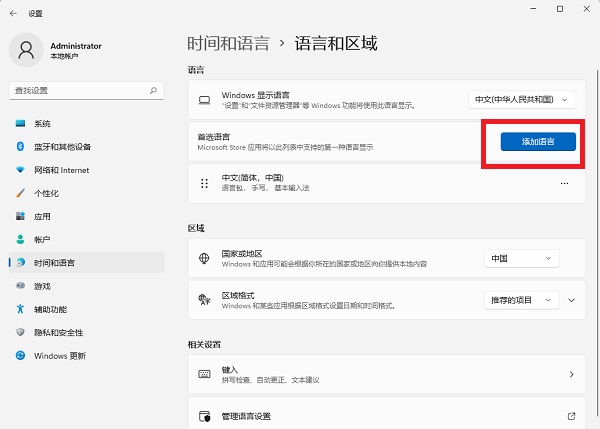Open the Windows 显示语言 dropdown
The height and width of the screenshot is (429, 600).
tap(523, 99)
